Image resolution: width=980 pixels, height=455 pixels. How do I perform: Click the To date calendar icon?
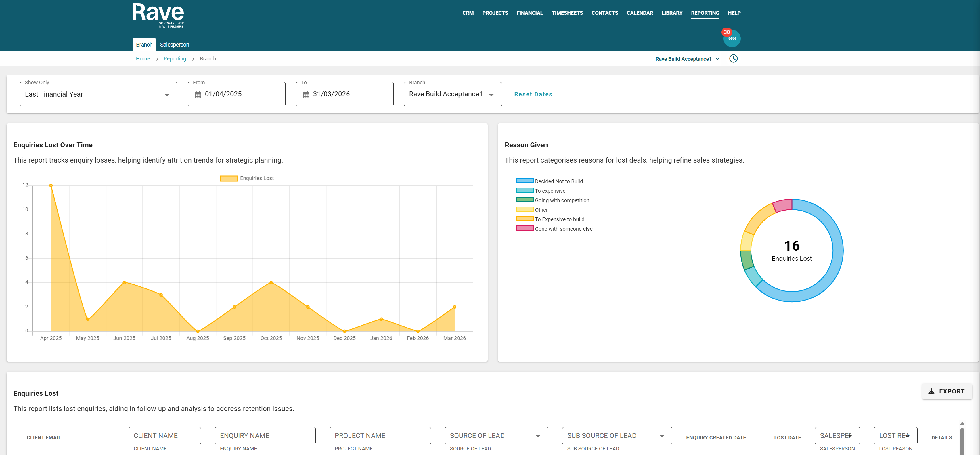point(306,95)
